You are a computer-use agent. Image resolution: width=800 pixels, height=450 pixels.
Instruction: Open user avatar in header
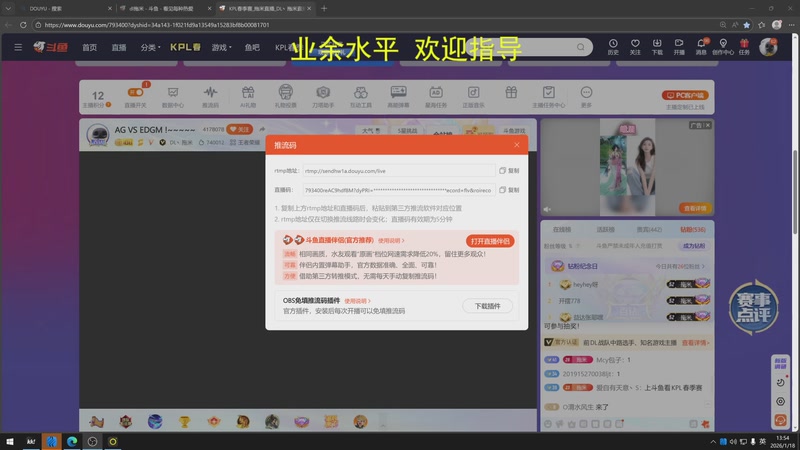point(768,47)
